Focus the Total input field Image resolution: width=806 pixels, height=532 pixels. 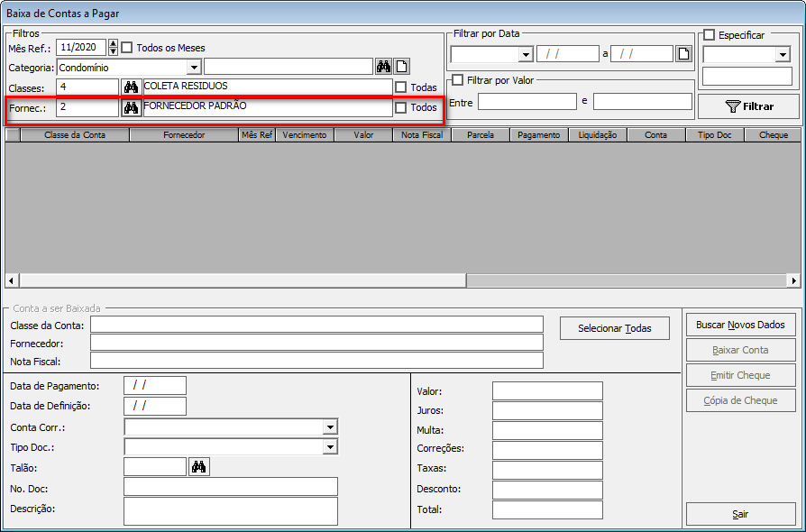pos(547,509)
